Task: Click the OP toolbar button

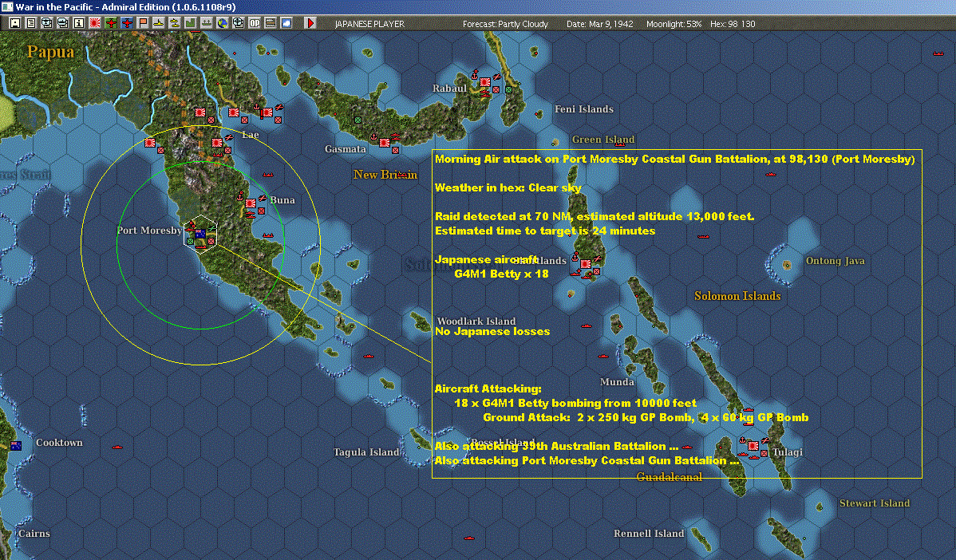Action: (255, 23)
